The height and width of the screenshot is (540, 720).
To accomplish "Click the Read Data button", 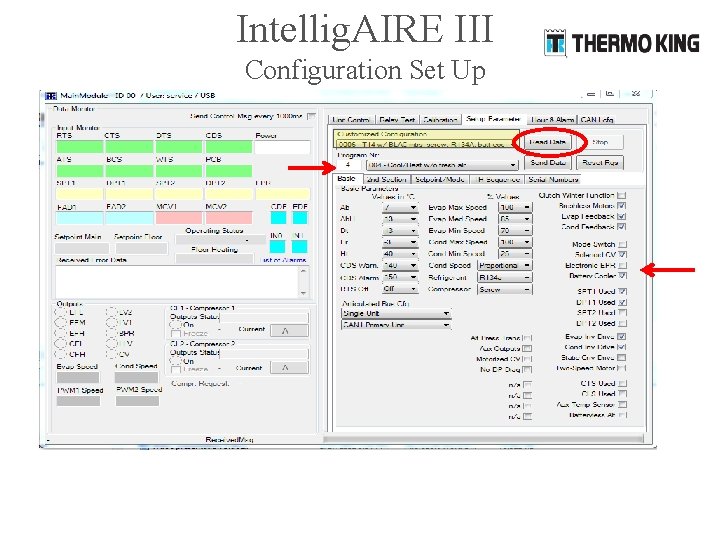I will pos(548,142).
